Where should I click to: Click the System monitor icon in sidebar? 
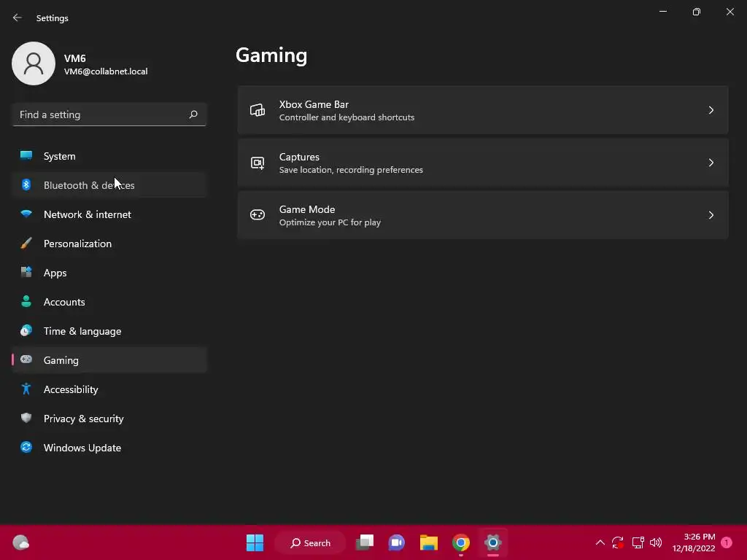click(26, 156)
